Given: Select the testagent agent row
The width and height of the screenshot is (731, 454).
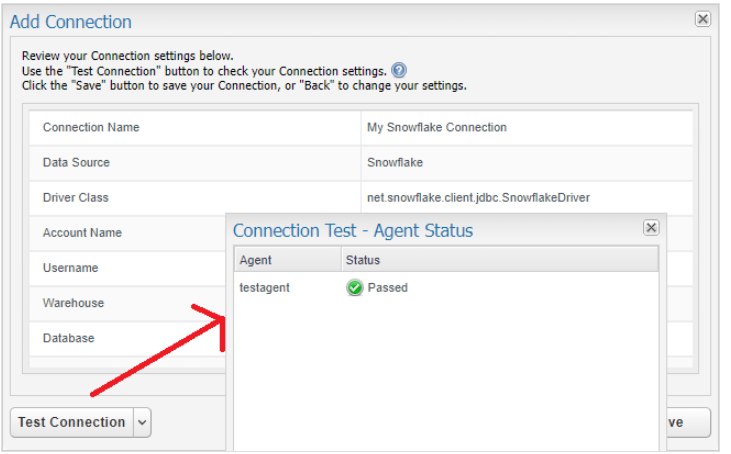Looking at the screenshot, I should 447,288.
